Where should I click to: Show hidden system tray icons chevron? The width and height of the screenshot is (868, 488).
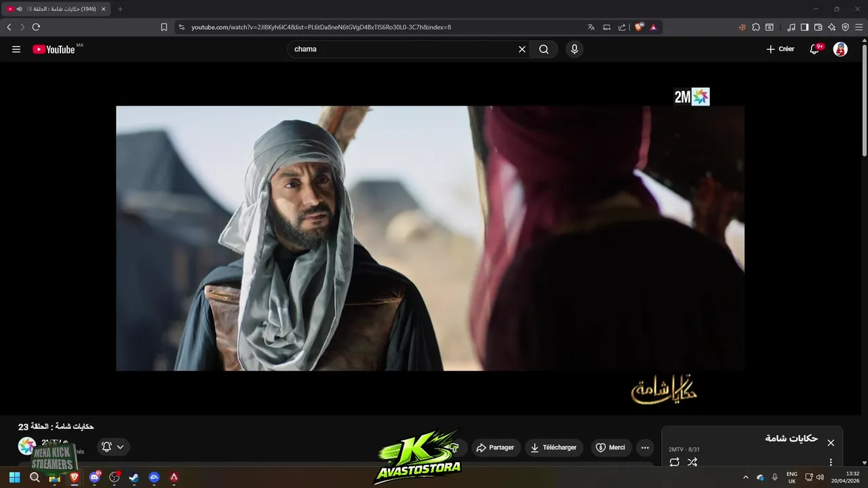[x=746, y=477]
